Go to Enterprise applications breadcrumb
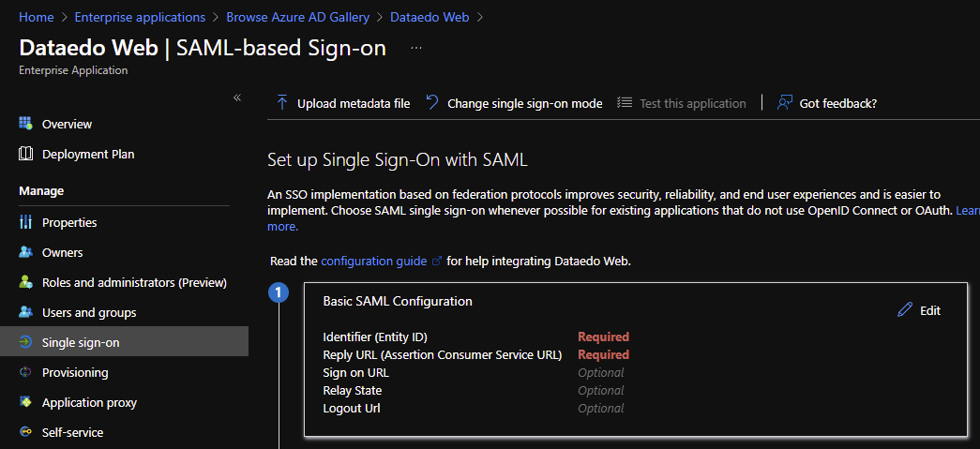Image resolution: width=980 pixels, height=449 pixels. 141,17
